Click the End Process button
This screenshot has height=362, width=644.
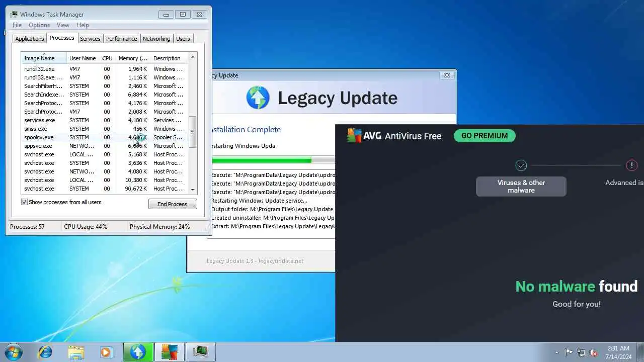[x=173, y=204]
